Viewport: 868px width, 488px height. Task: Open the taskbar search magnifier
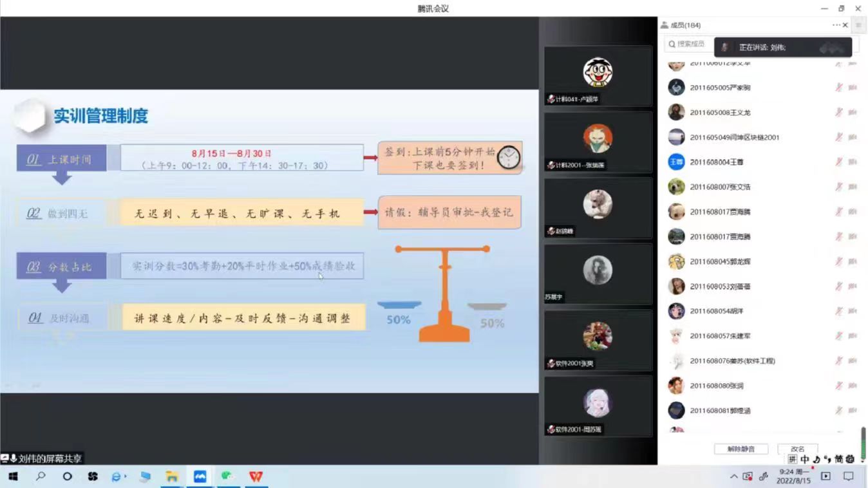(x=41, y=476)
